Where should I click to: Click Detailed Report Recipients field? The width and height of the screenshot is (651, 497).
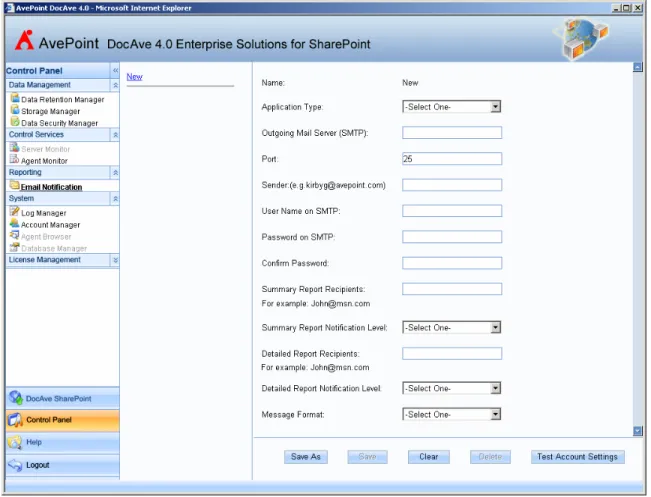[x=452, y=353]
